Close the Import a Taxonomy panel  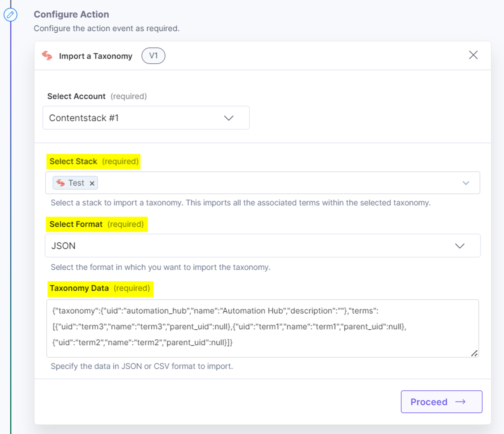[x=473, y=55]
